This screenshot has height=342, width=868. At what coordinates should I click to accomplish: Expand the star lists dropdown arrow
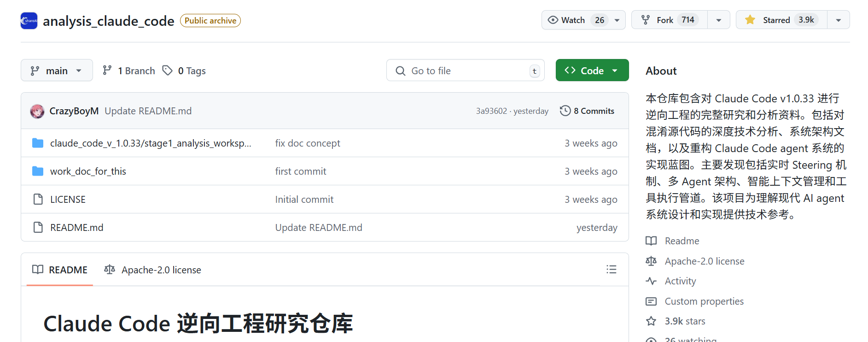coord(839,20)
